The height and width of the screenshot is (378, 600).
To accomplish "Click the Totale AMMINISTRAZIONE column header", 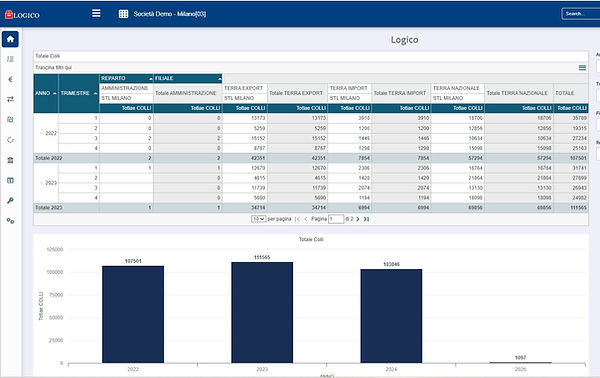I will (x=188, y=93).
